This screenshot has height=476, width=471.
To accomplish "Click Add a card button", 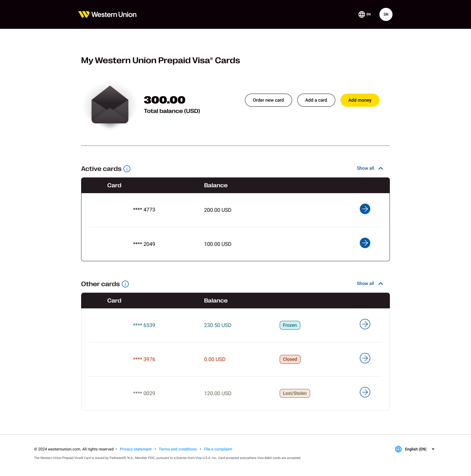I will tap(316, 100).
